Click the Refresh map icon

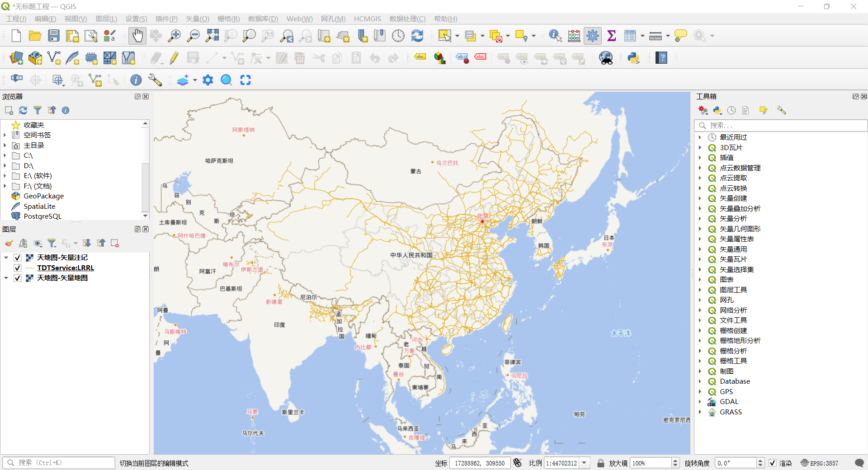tap(417, 36)
